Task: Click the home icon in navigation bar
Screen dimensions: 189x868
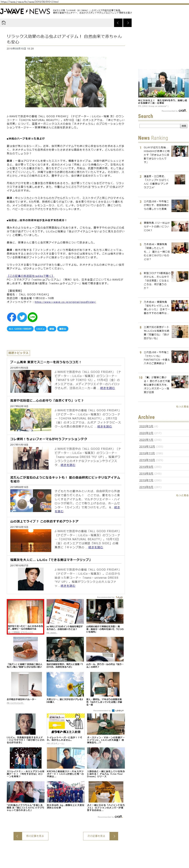Action: pos(4,23)
